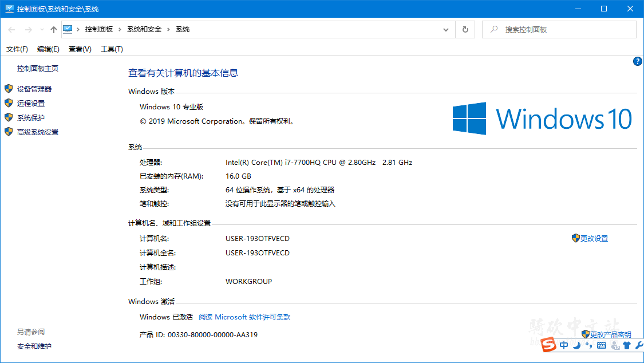The image size is (644, 363).
Task: Focus the 搜索控制面板 search box
Action: pyautogui.click(x=559, y=30)
